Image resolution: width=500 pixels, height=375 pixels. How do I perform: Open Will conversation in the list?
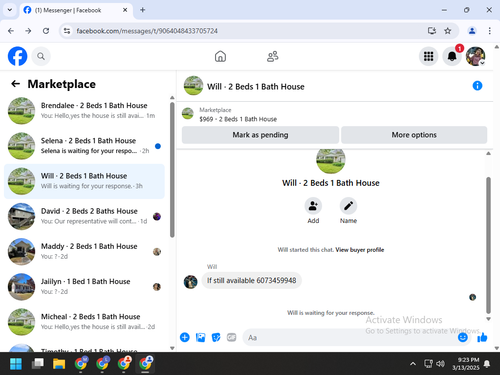pyautogui.click(x=84, y=181)
